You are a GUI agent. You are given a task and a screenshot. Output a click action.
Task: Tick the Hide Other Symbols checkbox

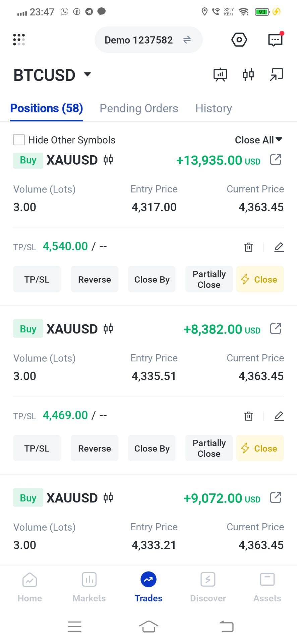coord(19,140)
